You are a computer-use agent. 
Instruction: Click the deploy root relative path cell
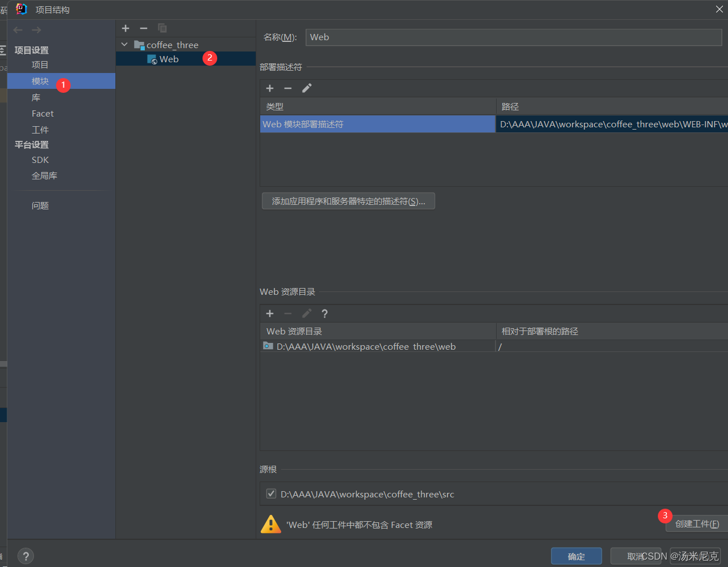[x=612, y=346]
